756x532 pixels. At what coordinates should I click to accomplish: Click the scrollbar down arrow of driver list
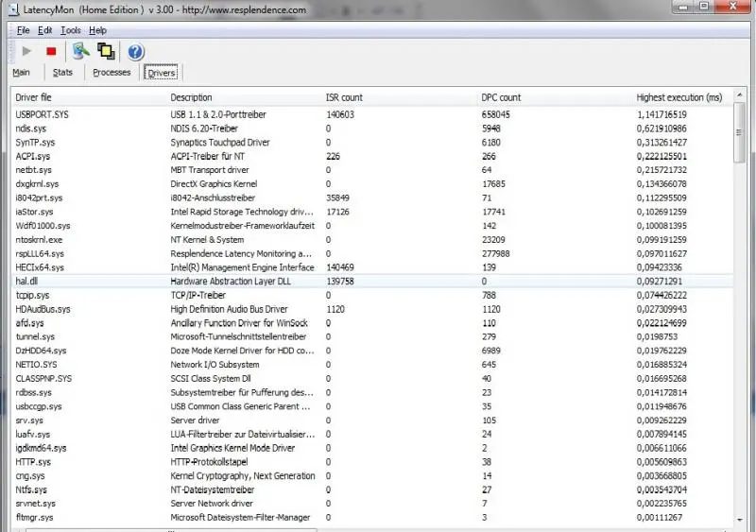point(740,519)
